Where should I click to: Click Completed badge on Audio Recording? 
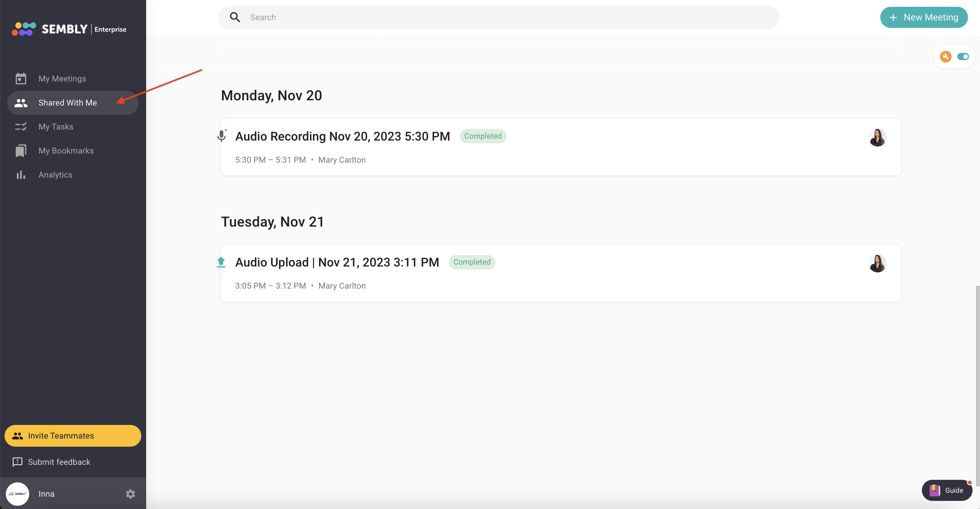483,136
